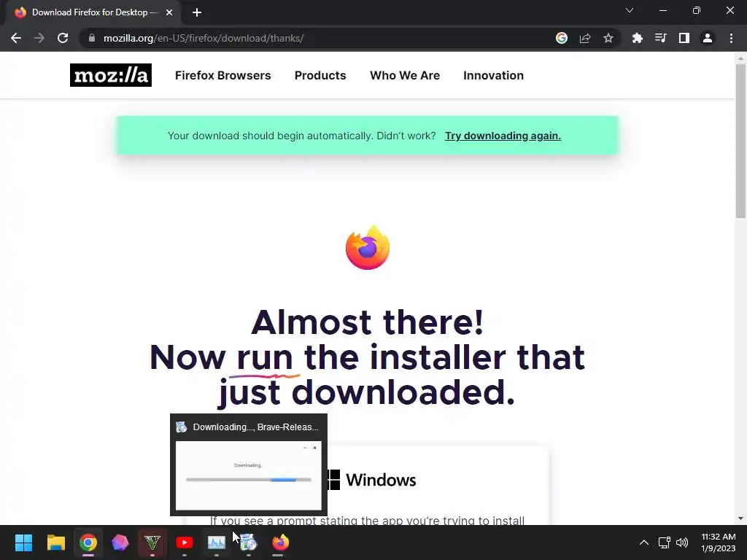Toggle the Chrome side panel
747x560 pixels.
[684, 38]
